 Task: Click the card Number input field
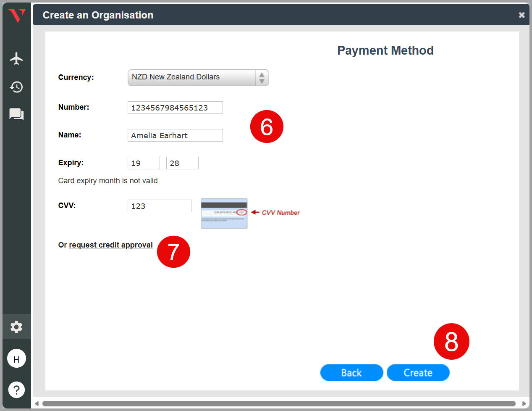coord(175,108)
